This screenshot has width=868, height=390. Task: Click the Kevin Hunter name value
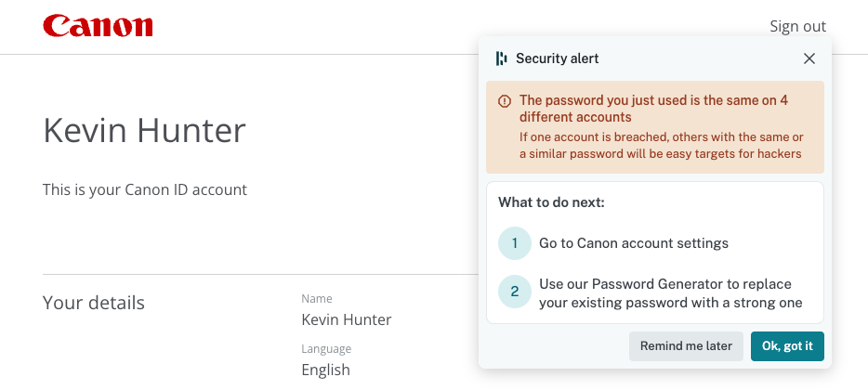coord(347,319)
